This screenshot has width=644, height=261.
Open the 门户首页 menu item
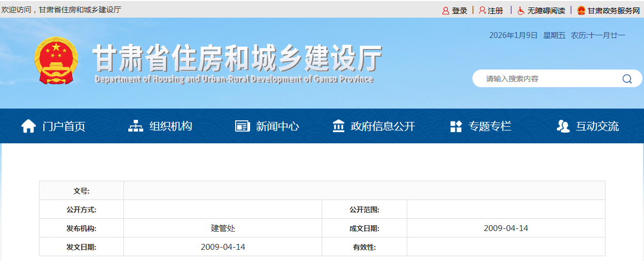(64, 126)
